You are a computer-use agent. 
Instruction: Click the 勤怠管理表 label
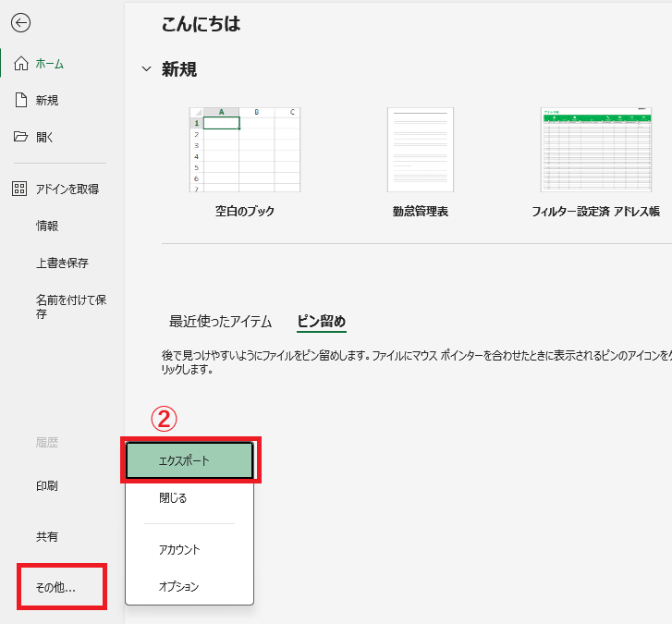tap(421, 212)
